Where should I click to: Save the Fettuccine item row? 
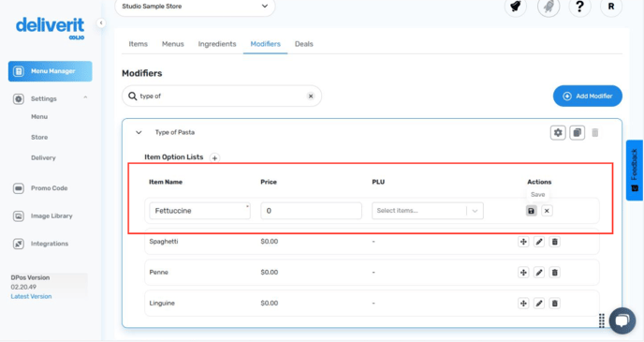point(531,211)
